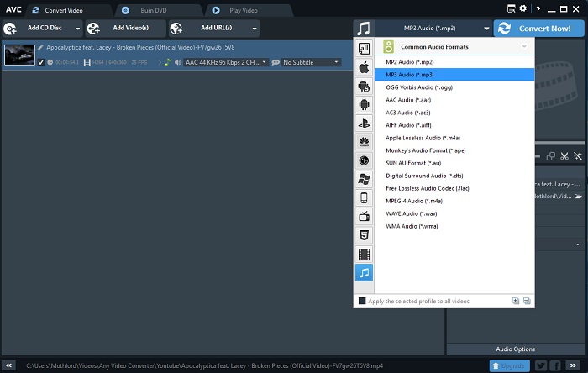
Task: Click the speaker volume icon in video row
Action: coord(178,62)
